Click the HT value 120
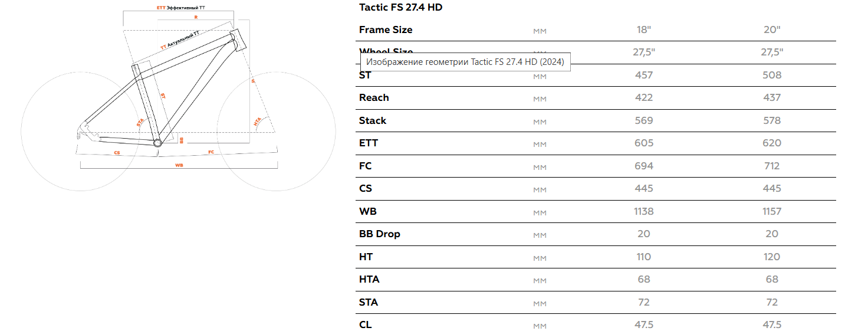The width and height of the screenshot is (868, 331). coord(772,257)
